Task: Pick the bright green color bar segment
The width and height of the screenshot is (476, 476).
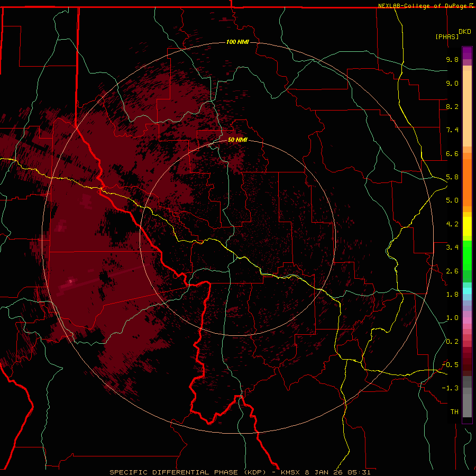Action: (467, 255)
